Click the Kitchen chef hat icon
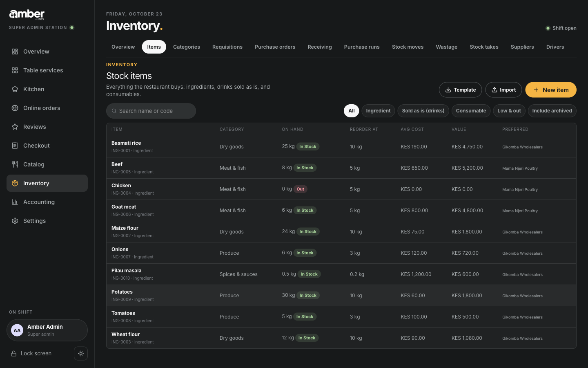 coord(15,89)
